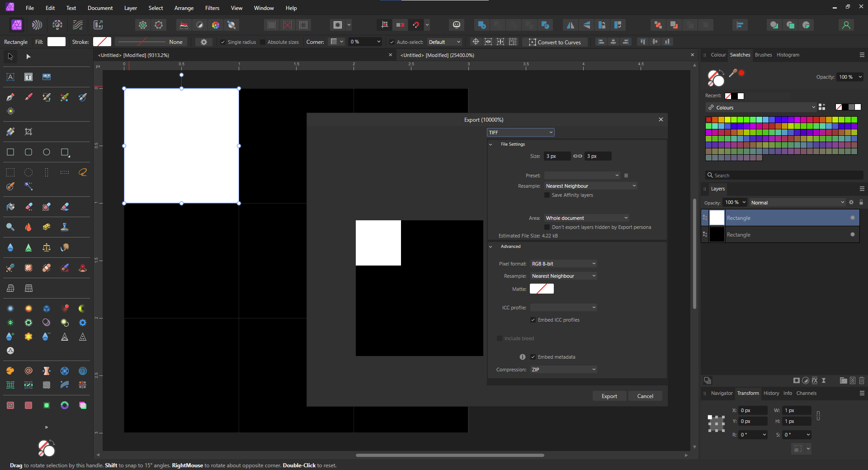Select the Freehand Selection tool
Viewport: 868px width, 470px height.
click(x=83, y=172)
